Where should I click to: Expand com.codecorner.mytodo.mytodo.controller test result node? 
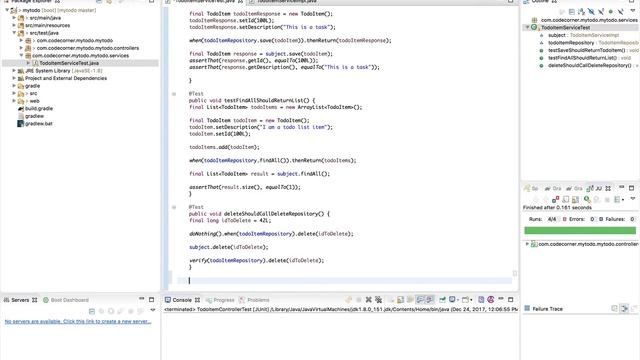click(x=527, y=244)
